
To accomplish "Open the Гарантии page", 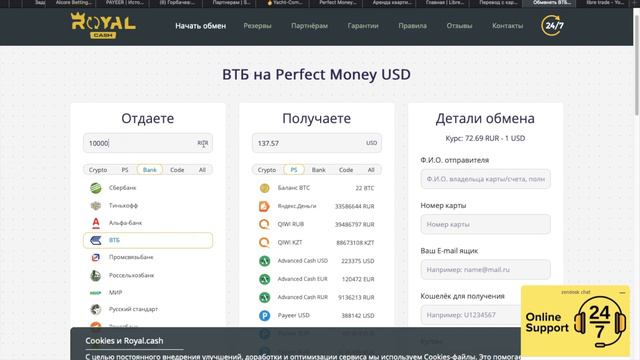I will coord(363,26).
